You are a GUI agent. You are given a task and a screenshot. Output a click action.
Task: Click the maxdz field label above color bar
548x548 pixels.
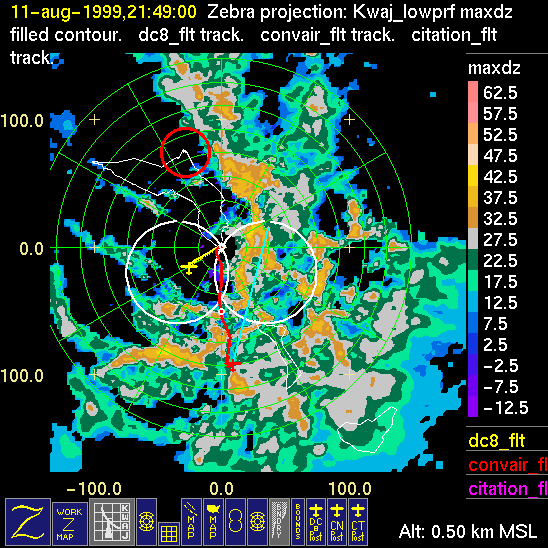tap(494, 68)
